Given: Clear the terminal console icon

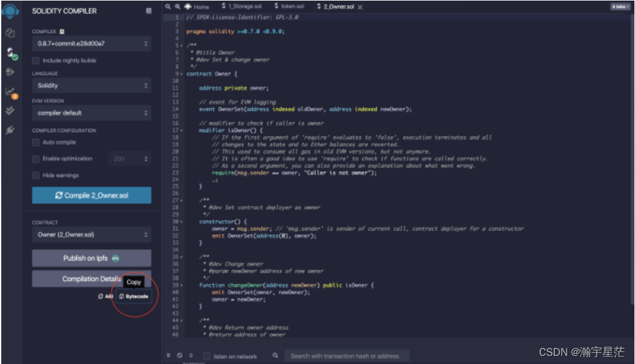Looking at the screenshot, I should point(179,355).
